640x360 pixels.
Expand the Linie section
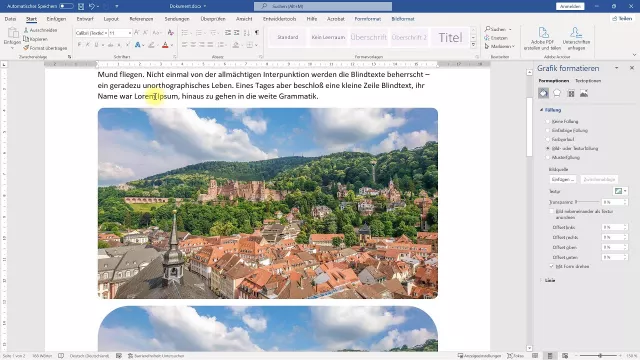541,280
